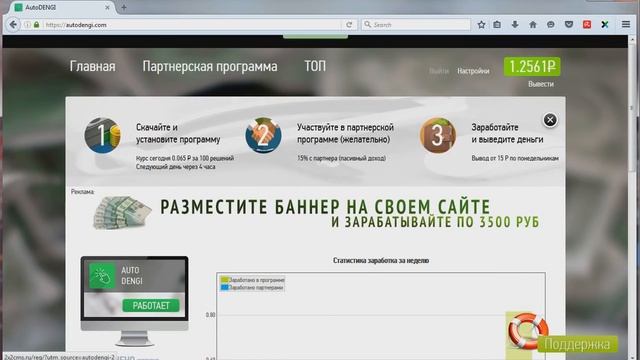The height and width of the screenshot is (360, 640).
Task: Open the browser hamburger menu
Action: coord(626,24)
